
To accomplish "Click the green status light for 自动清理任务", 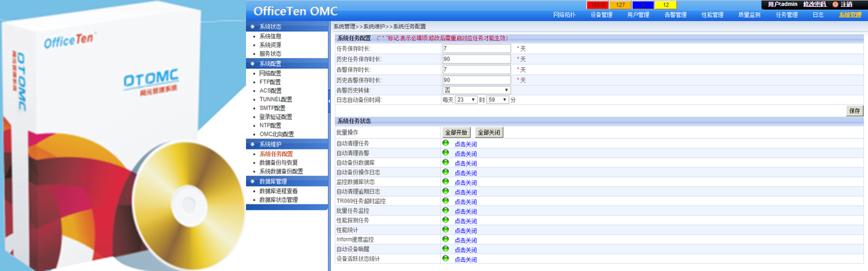I will pyautogui.click(x=446, y=143).
